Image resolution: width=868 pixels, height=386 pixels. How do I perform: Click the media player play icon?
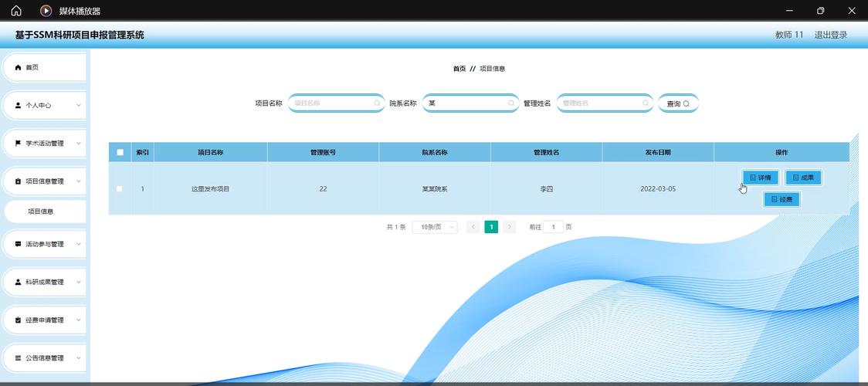coord(46,11)
